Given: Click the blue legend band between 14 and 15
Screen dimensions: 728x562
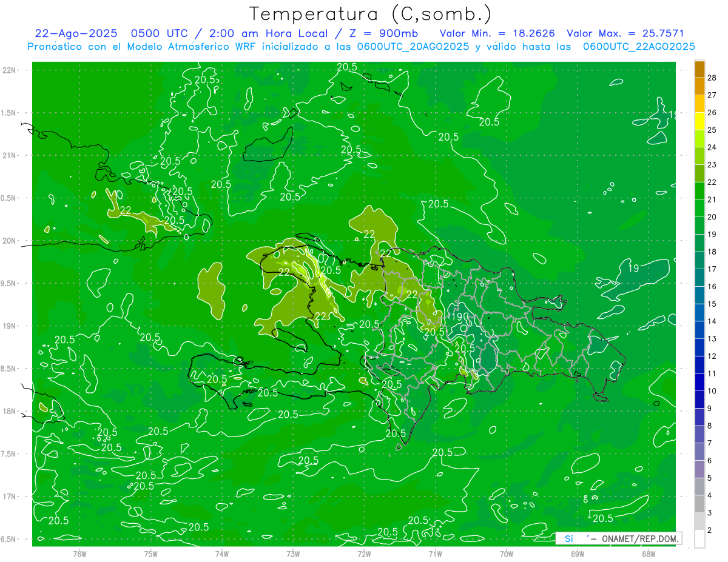Looking at the screenshot, I should coord(699,313).
